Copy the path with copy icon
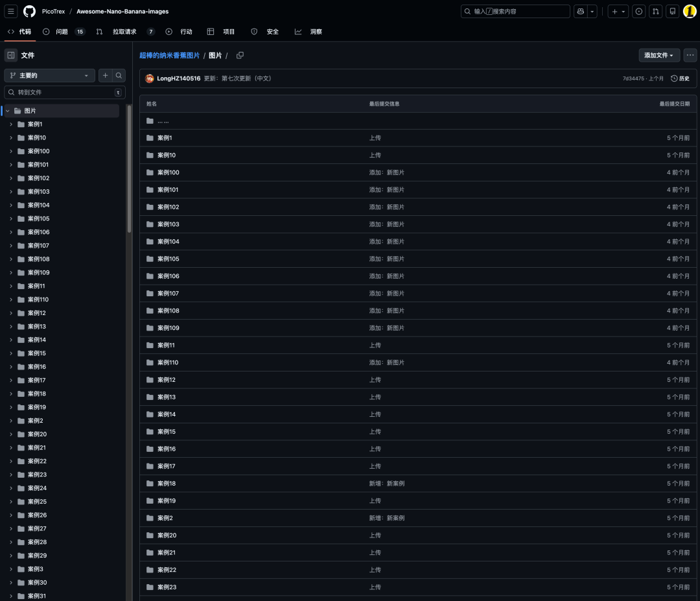Screen dimensions: 700x601 click(240, 55)
